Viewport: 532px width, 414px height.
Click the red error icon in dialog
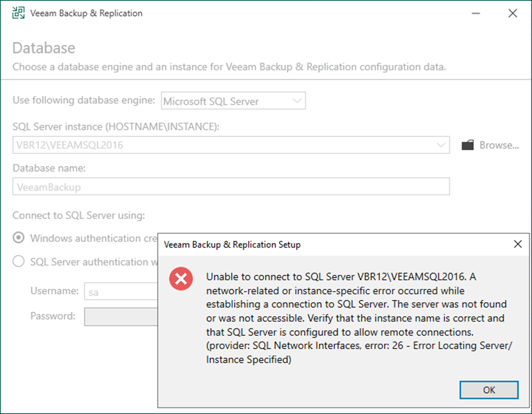coord(181,279)
